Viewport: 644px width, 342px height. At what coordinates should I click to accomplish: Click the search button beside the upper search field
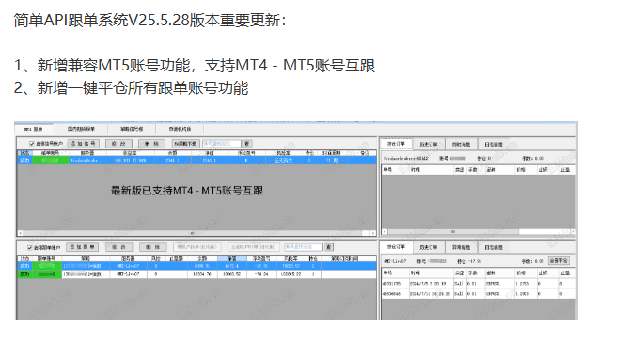(247, 144)
